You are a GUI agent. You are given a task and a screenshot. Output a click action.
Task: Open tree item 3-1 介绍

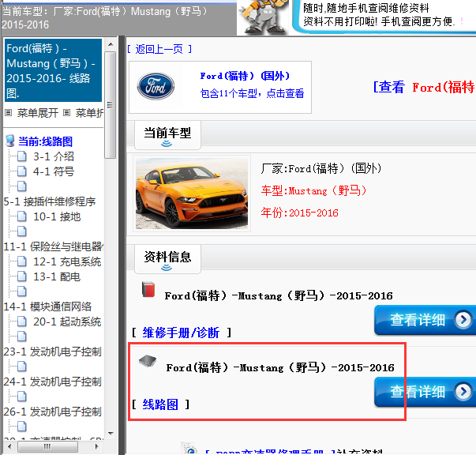pyautogui.click(x=54, y=156)
